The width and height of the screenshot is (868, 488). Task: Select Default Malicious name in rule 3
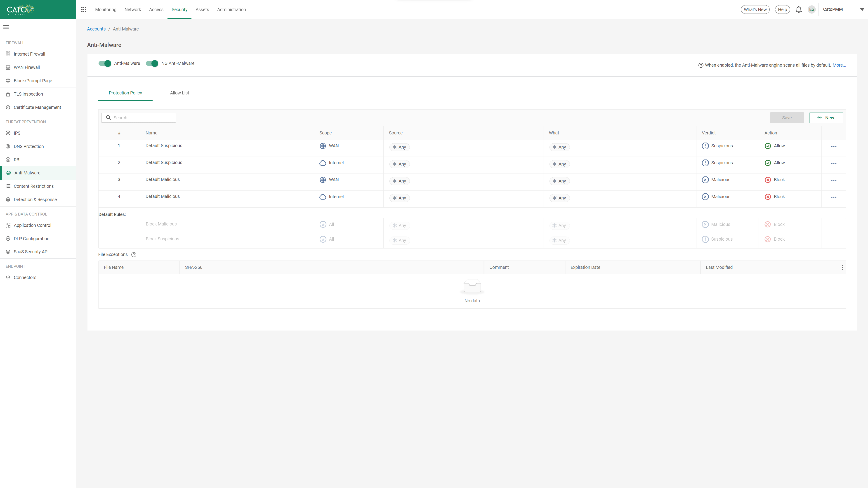pos(163,180)
